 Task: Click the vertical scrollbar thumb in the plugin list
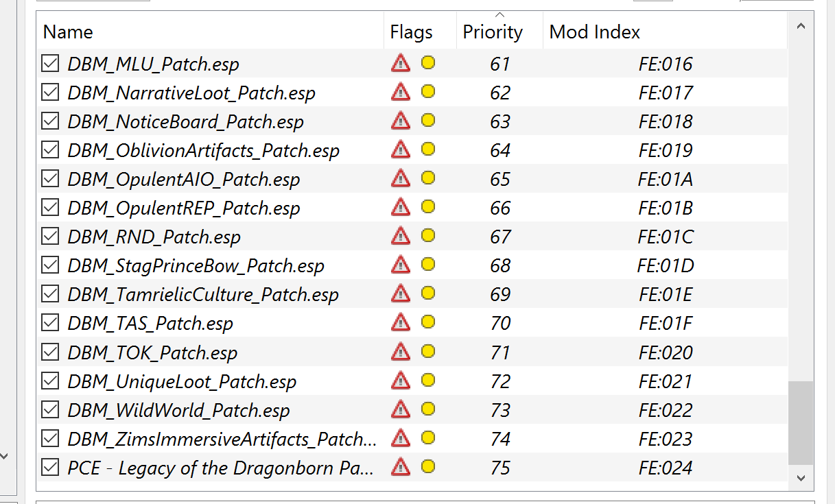(800, 422)
